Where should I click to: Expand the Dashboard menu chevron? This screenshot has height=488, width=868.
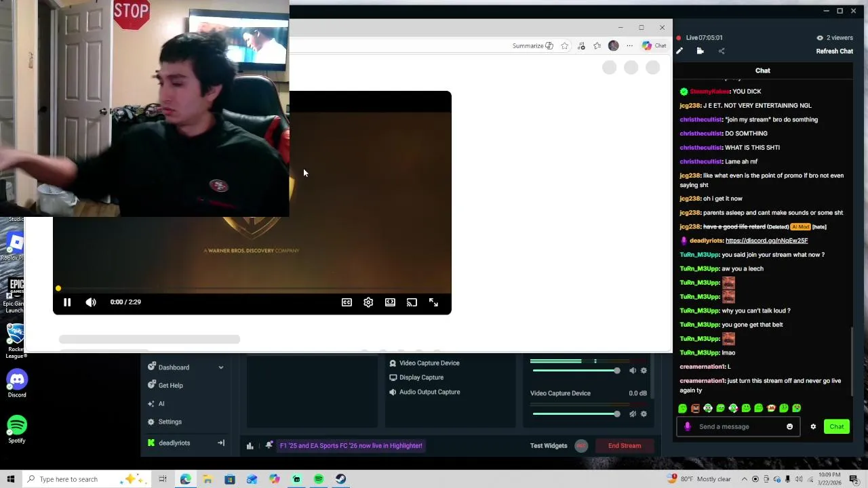point(220,367)
